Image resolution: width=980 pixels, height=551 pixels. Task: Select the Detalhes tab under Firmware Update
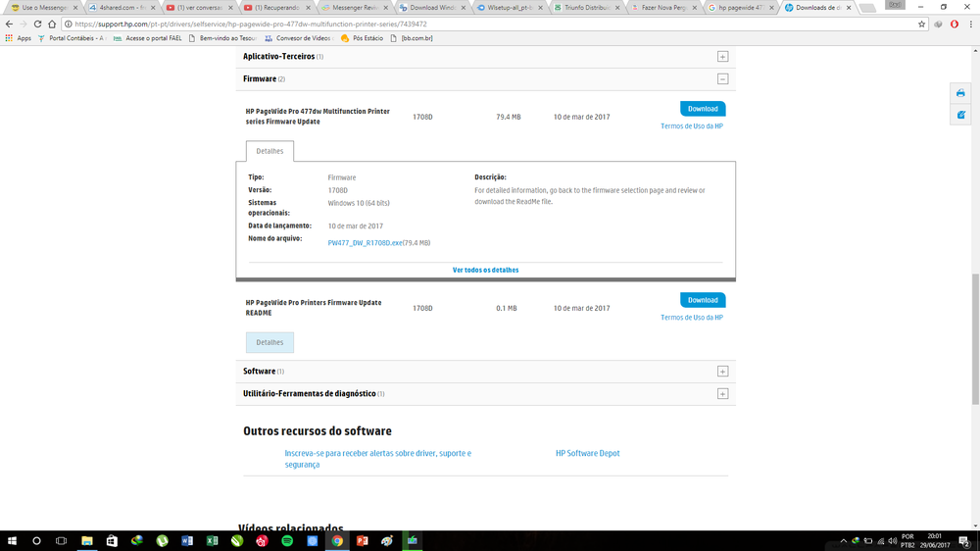269,151
